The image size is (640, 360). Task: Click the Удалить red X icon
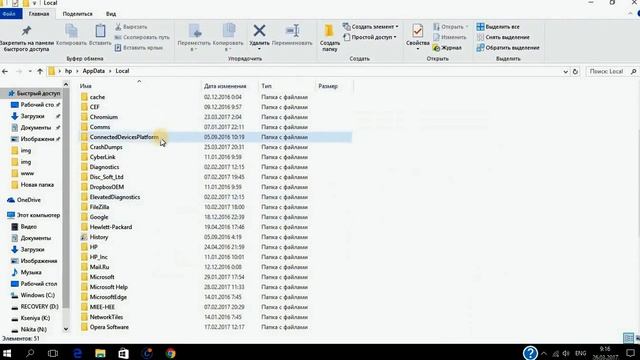coord(259,31)
